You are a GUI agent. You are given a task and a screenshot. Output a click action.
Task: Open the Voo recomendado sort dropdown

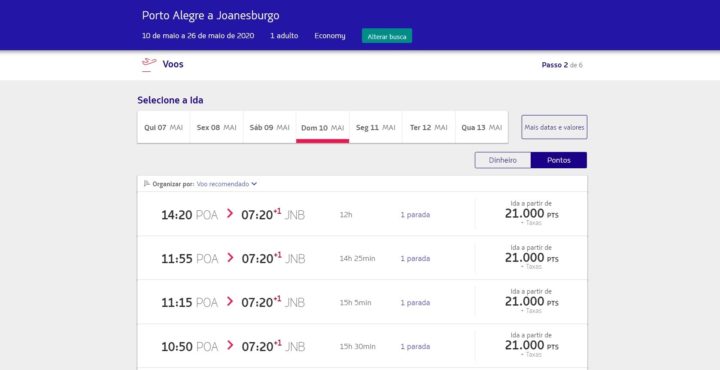(226, 184)
